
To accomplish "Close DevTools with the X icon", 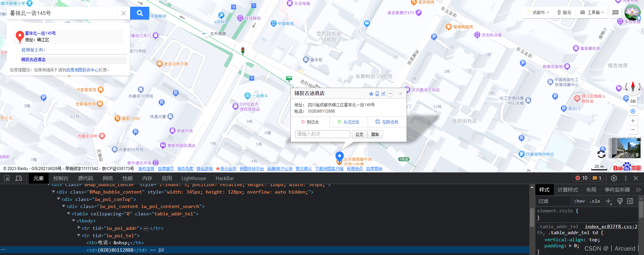I will [x=636, y=178].
